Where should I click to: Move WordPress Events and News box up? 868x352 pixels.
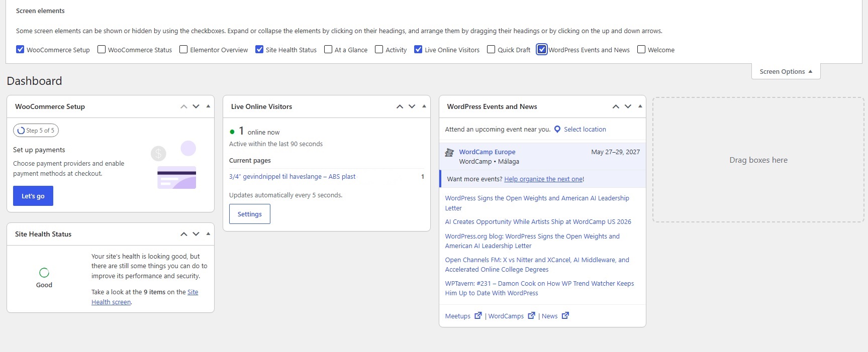tap(616, 106)
